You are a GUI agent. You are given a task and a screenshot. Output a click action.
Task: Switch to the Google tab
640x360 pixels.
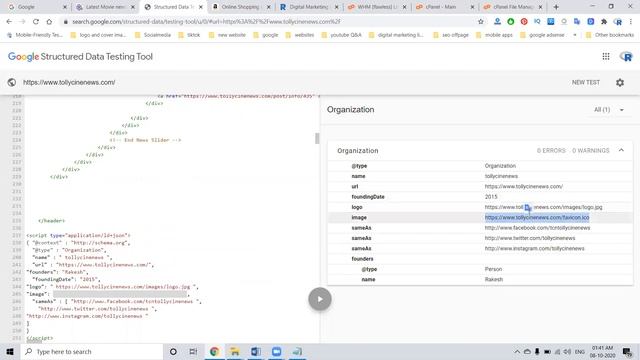point(38,7)
